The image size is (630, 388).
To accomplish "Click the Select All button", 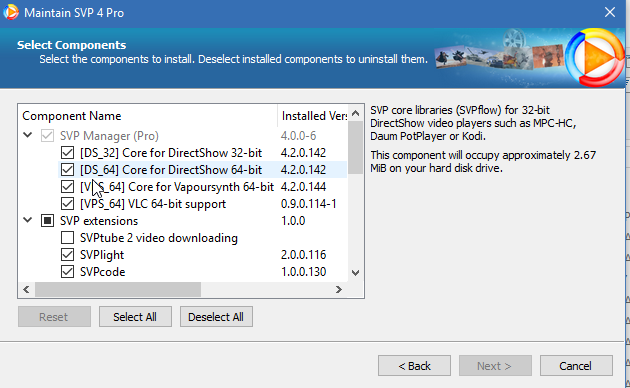I will (x=135, y=317).
